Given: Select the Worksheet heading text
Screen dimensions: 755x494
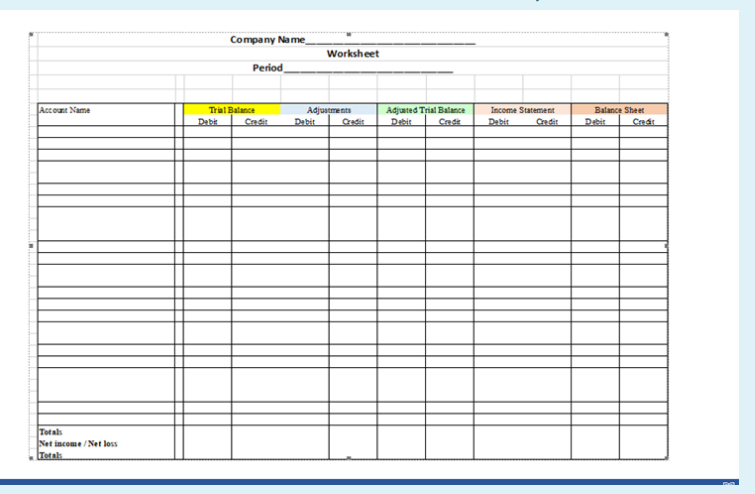Looking at the screenshot, I should click(352, 54).
